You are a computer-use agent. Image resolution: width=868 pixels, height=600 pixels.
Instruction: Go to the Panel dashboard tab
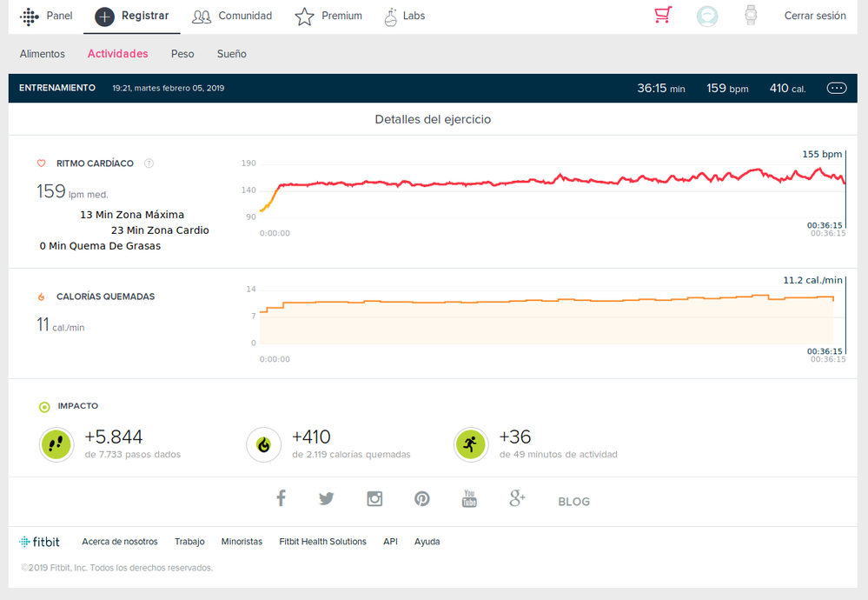(47, 16)
